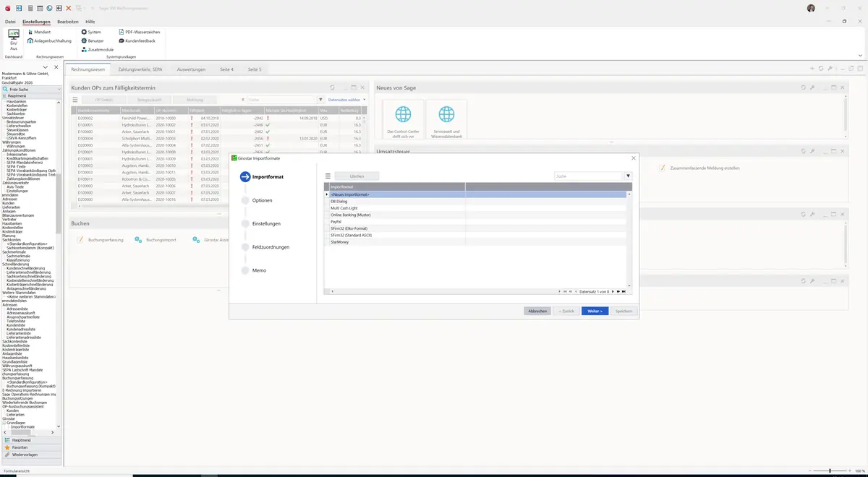Switch to Seite 4 tab
Screen dimensions: 868x477
click(x=226, y=69)
